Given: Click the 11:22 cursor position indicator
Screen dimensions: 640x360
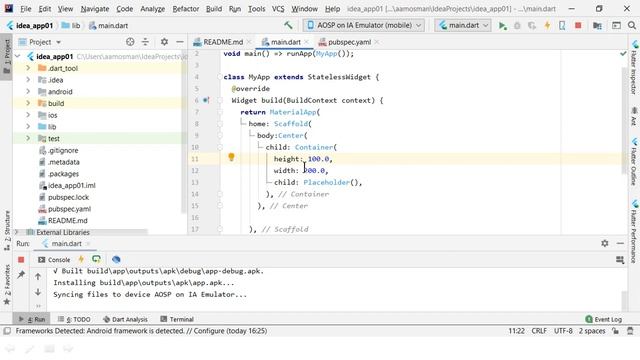Looking at the screenshot, I should click(516, 331).
